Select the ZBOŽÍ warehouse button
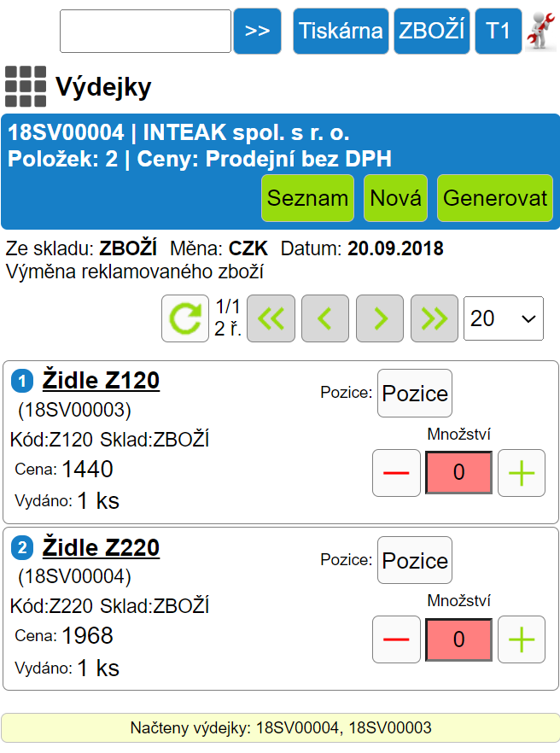The width and height of the screenshot is (560, 753). (x=432, y=32)
